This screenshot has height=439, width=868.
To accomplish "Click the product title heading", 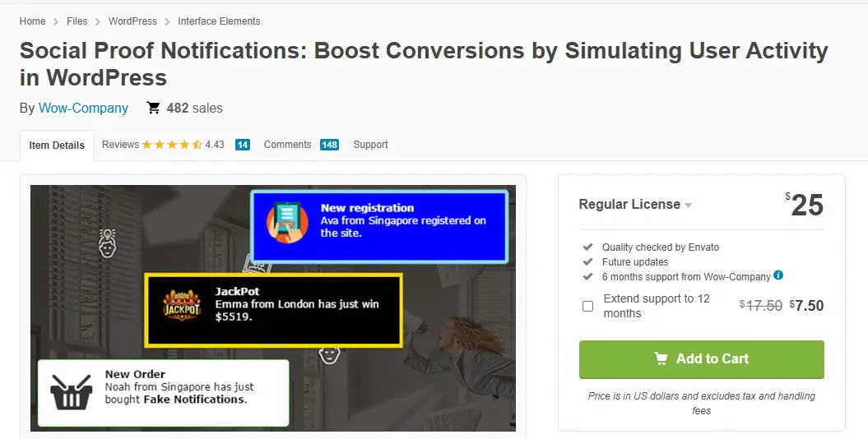I will 424,63.
